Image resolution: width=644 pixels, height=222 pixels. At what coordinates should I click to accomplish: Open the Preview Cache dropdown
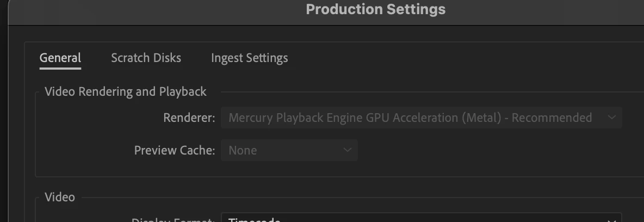coord(289,150)
